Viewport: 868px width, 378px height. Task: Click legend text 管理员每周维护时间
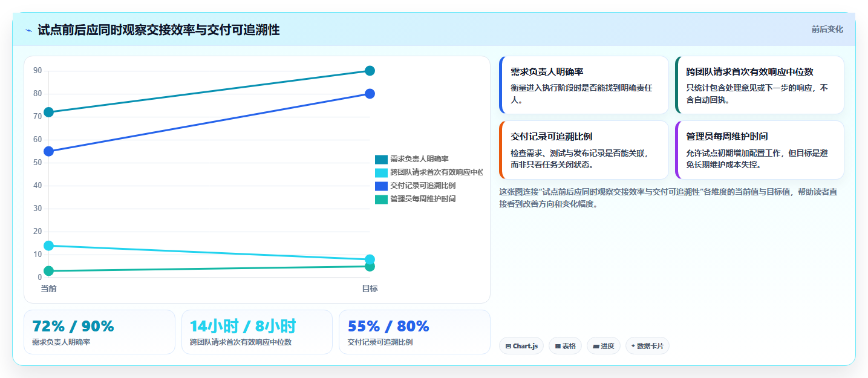pyautogui.click(x=423, y=199)
